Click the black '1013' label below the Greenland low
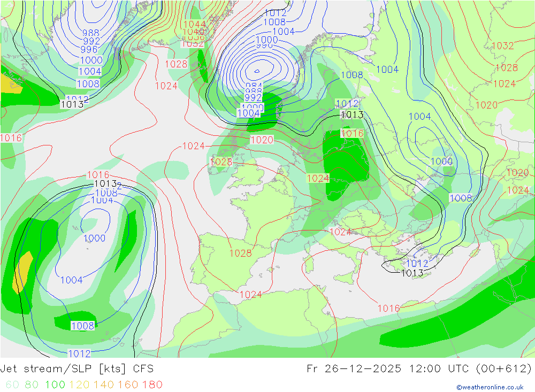The width and height of the screenshot is (535, 392). click(x=72, y=104)
